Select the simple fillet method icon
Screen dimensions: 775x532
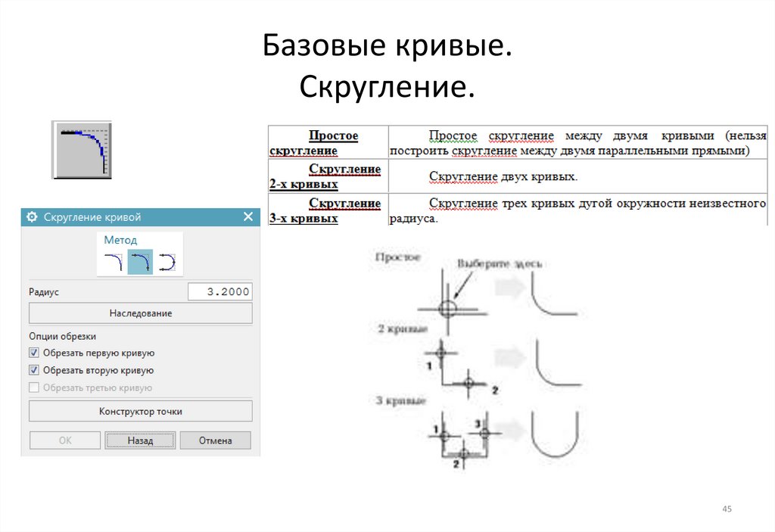[114, 262]
